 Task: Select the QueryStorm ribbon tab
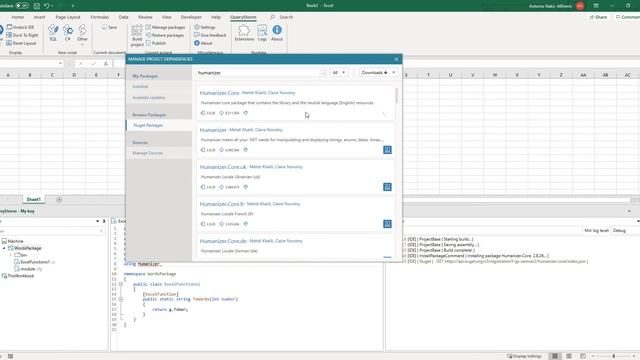243,17
